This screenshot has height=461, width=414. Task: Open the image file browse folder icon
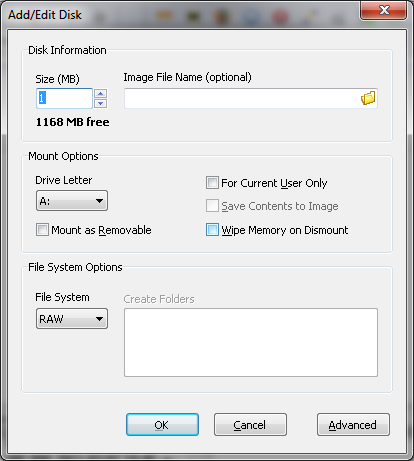368,98
